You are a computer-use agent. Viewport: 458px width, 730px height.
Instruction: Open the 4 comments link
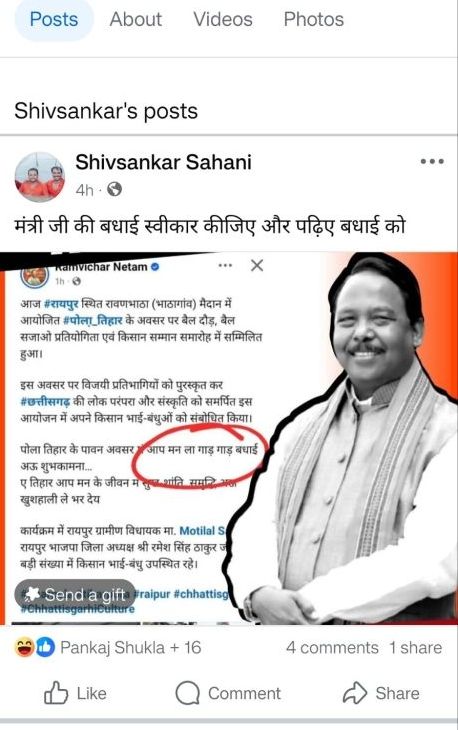click(x=332, y=648)
